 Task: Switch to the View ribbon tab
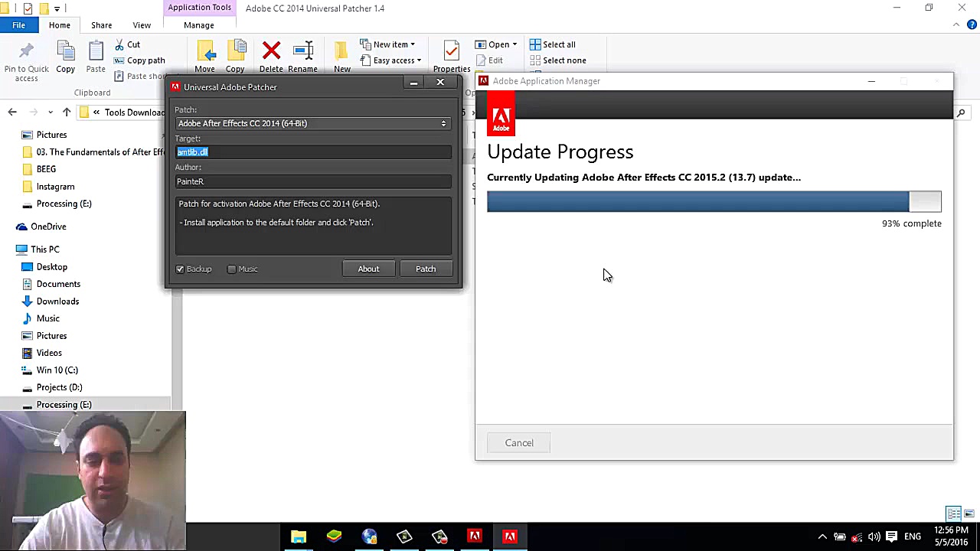(x=142, y=25)
